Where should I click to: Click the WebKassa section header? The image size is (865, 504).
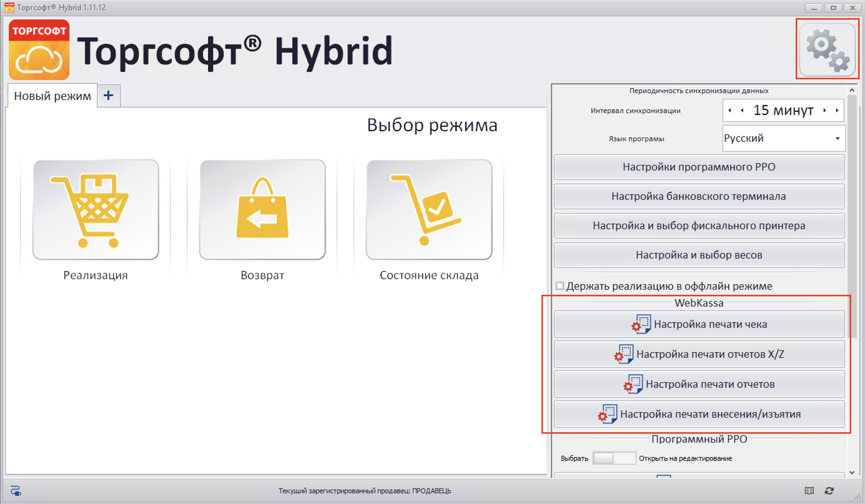click(699, 303)
